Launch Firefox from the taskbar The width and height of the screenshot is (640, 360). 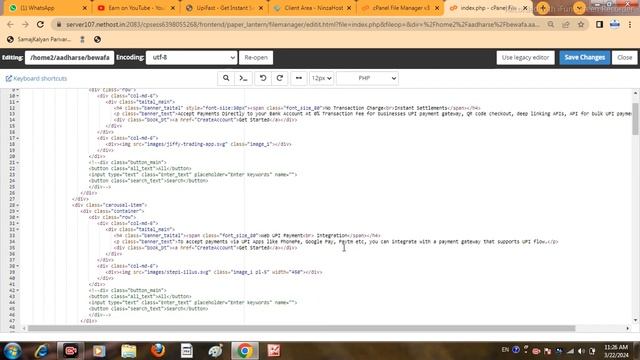pyautogui.click(x=158, y=351)
